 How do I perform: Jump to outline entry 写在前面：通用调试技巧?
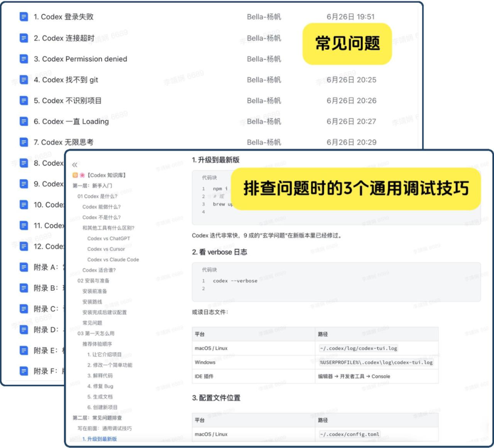pyautogui.click(x=105, y=428)
